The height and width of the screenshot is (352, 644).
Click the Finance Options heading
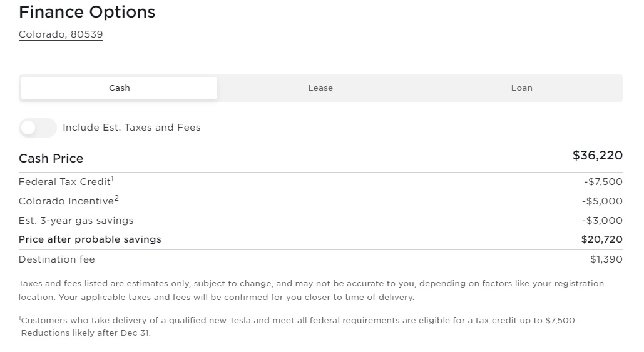click(x=87, y=12)
